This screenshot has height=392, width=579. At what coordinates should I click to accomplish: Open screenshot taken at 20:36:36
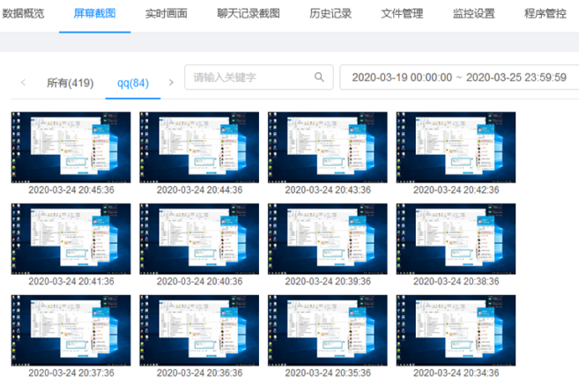199,330
